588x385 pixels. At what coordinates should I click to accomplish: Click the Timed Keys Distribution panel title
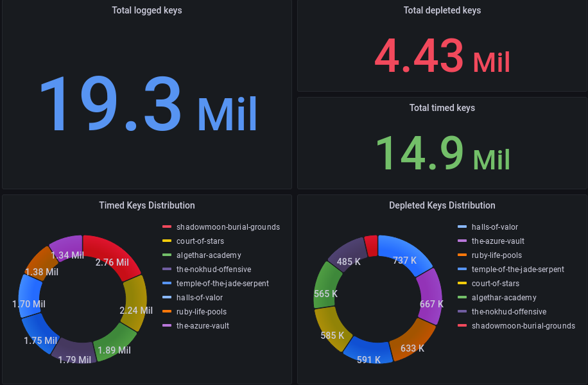(146, 205)
